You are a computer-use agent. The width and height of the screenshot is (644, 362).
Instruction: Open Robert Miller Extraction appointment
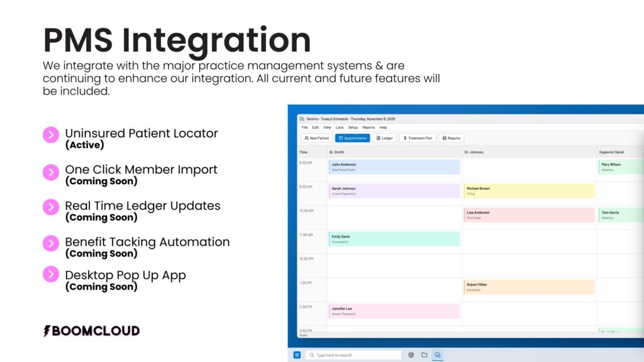tap(529, 287)
